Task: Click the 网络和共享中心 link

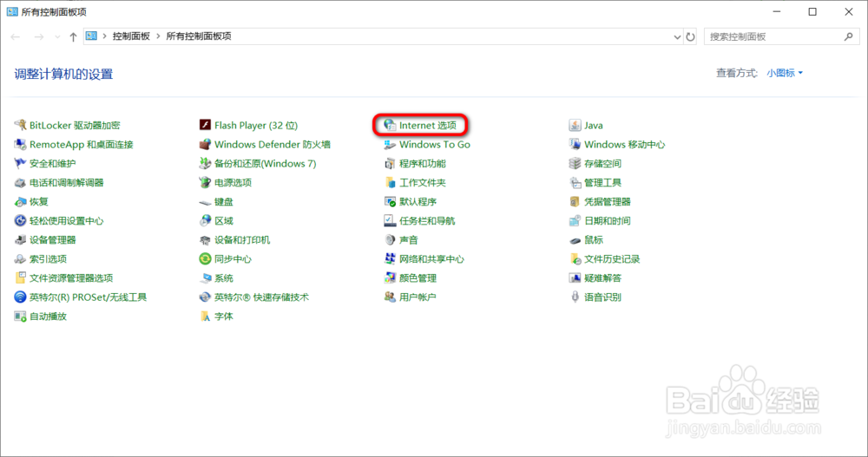Action: click(431, 259)
